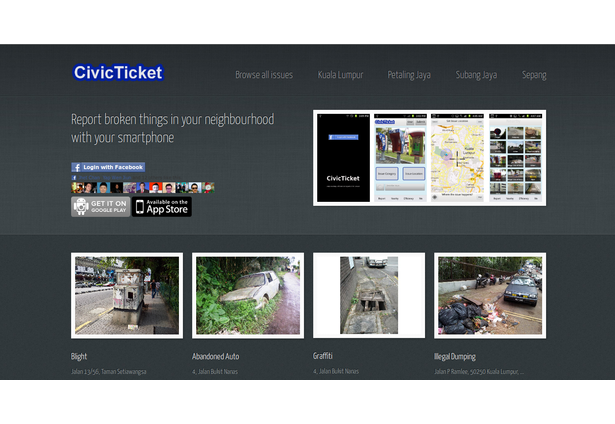Click the CivicTicket logo
Image resolution: width=615 pixels, height=424 pixels.
[118, 73]
